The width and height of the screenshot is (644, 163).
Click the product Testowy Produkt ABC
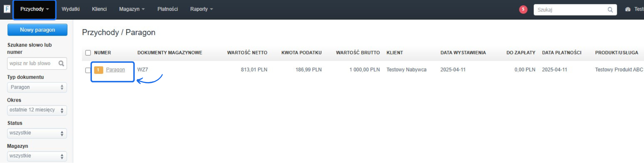coord(619,70)
